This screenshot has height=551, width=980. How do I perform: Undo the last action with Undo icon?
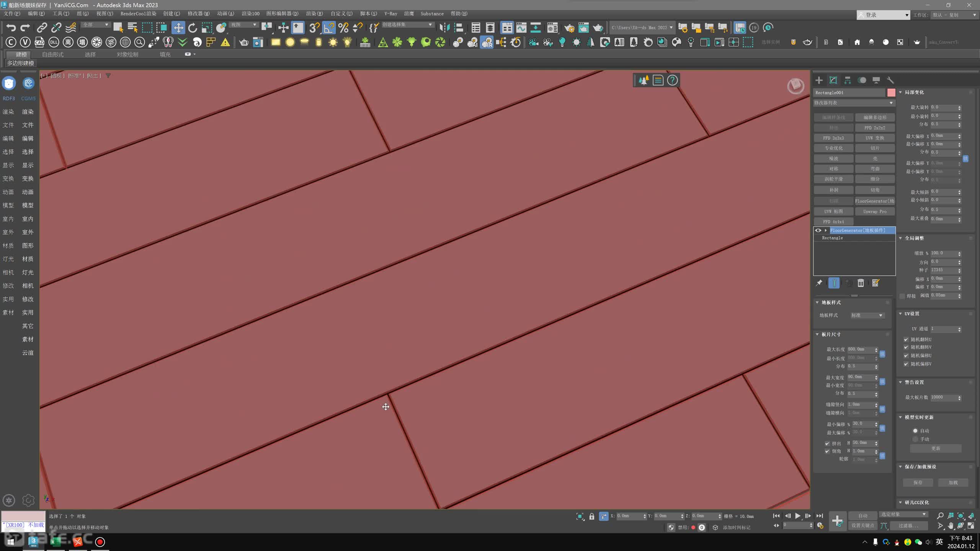click(11, 28)
